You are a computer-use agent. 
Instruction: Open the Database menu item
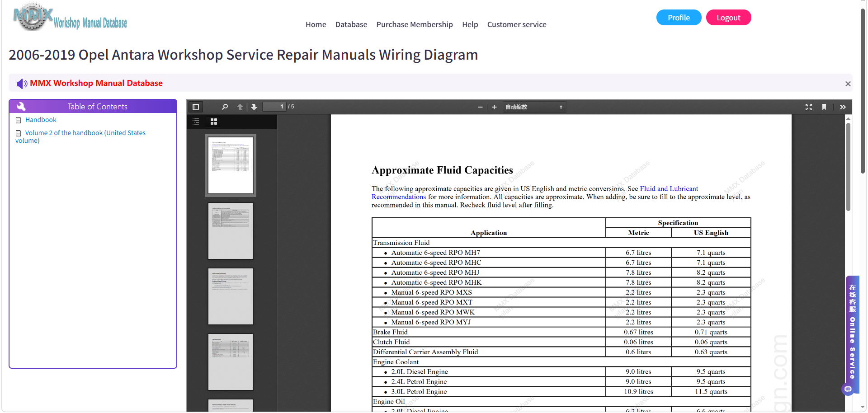[x=351, y=24]
